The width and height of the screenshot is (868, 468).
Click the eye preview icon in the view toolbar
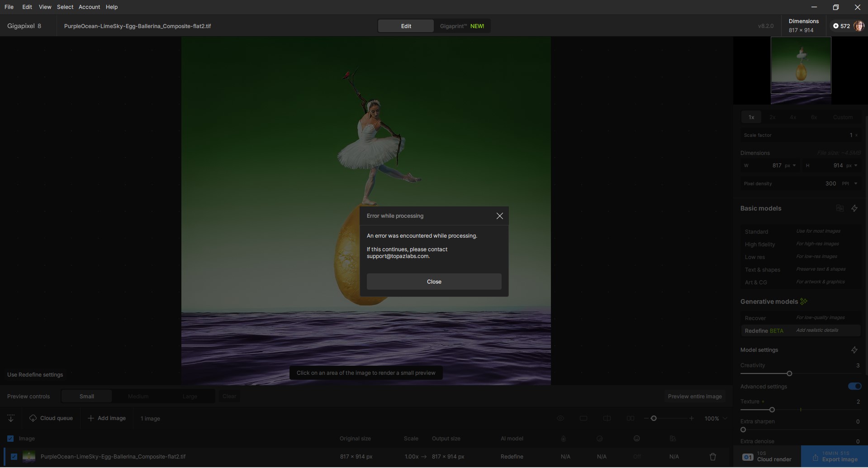tap(560, 418)
